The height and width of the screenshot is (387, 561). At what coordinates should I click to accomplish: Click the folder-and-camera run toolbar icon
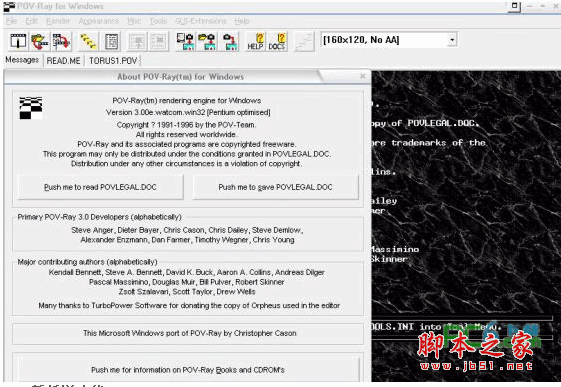click(207, 41)
